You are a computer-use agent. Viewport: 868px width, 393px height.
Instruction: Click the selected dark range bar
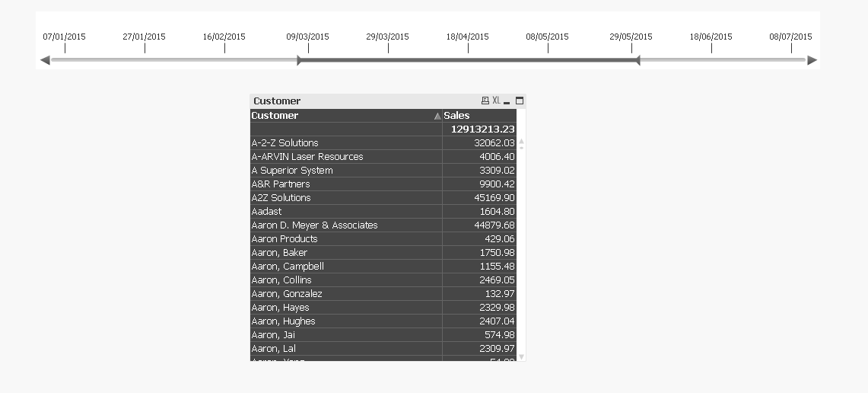coord(469,60)
